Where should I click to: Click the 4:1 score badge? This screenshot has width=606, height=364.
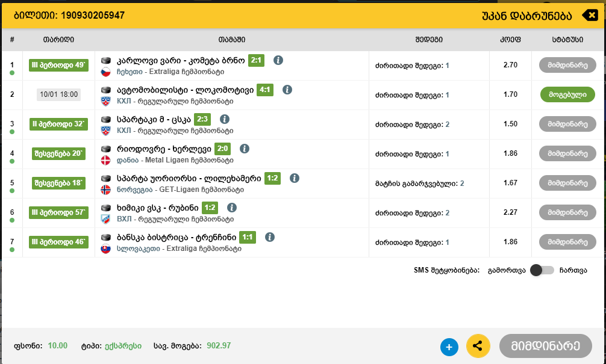pyautogui.click(x=265, y=90)
